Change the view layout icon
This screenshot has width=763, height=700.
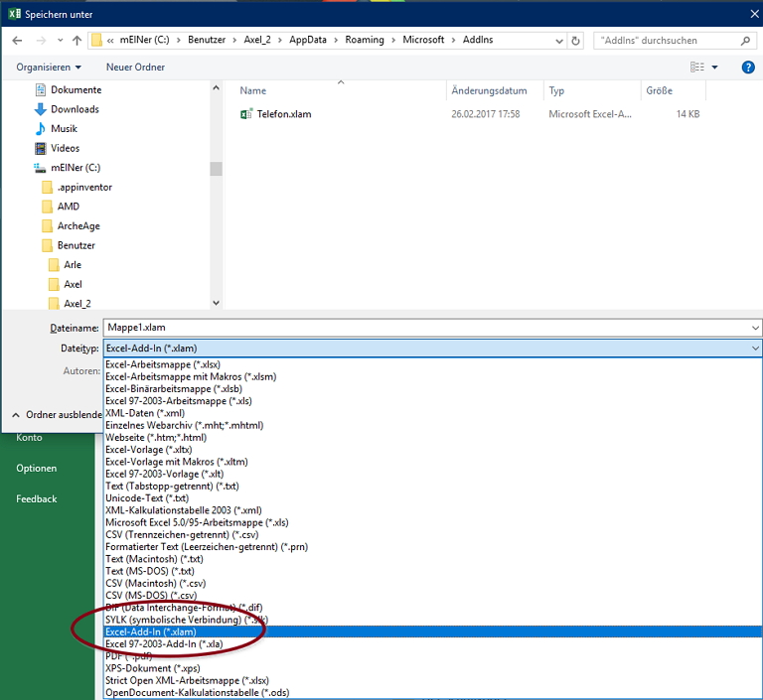(697, 68)
